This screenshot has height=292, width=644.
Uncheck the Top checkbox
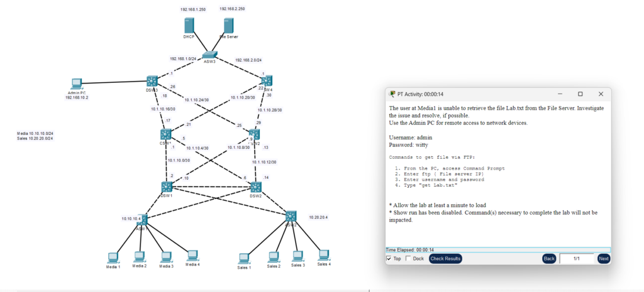click(389, 258)
